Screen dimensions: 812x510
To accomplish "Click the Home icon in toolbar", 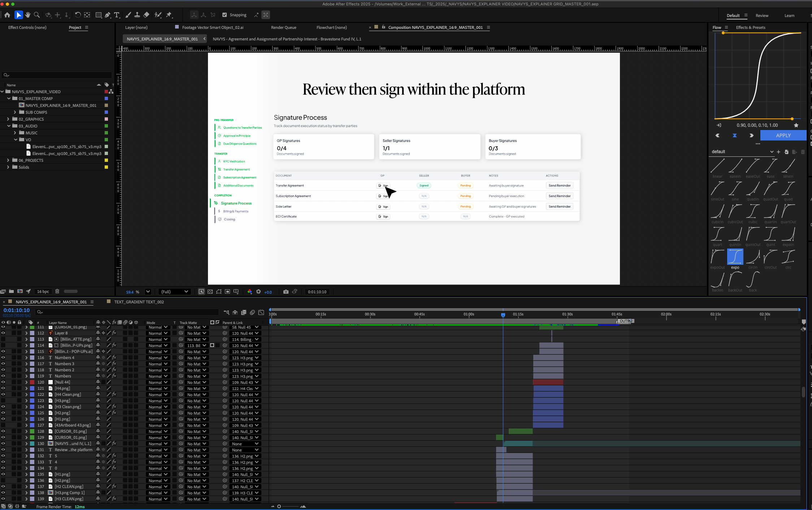I will pos(7,15).
